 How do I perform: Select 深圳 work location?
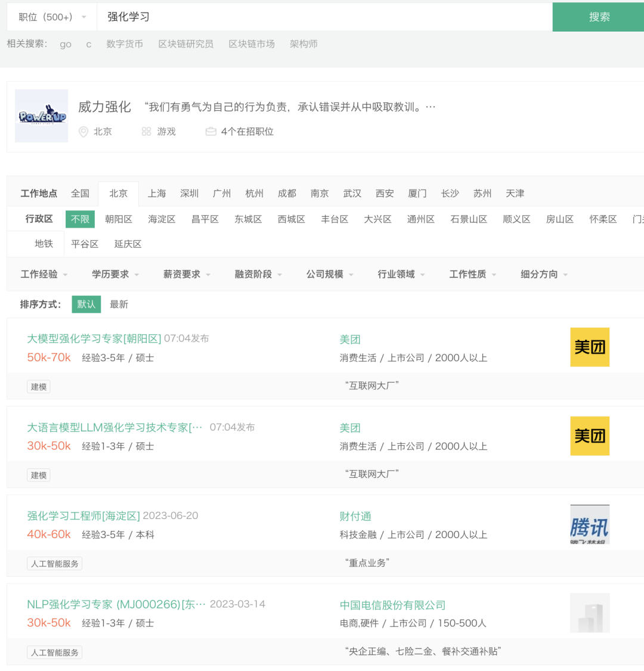point(189,194)
